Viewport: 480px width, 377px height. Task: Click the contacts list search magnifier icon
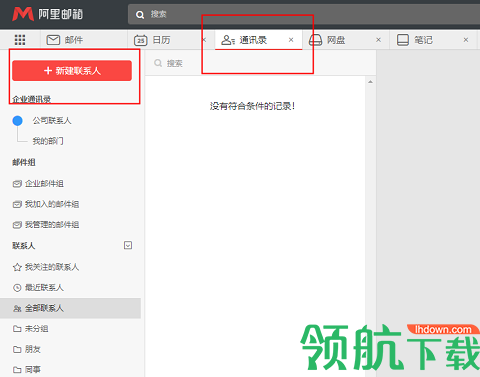click(x=158, y=63)
